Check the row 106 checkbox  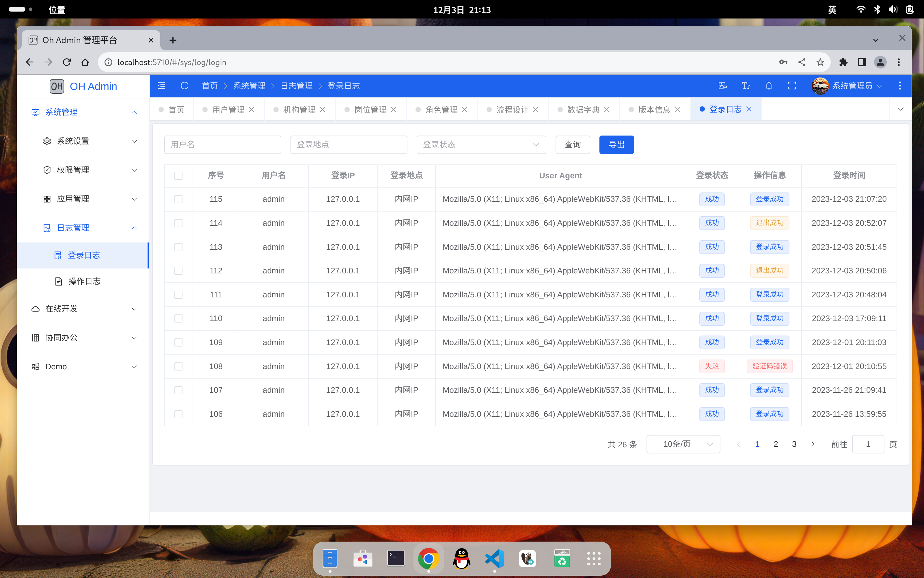[178, 414]
